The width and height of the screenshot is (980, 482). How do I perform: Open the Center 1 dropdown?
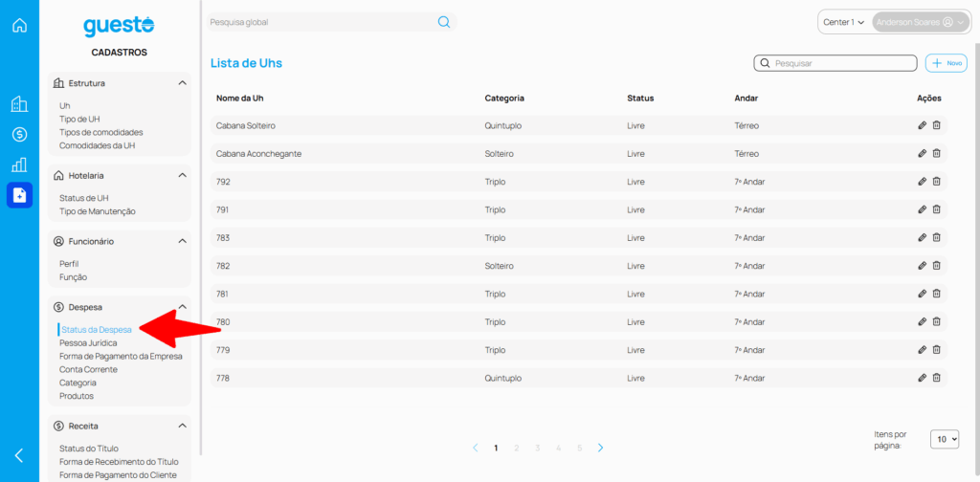(843, 22)
